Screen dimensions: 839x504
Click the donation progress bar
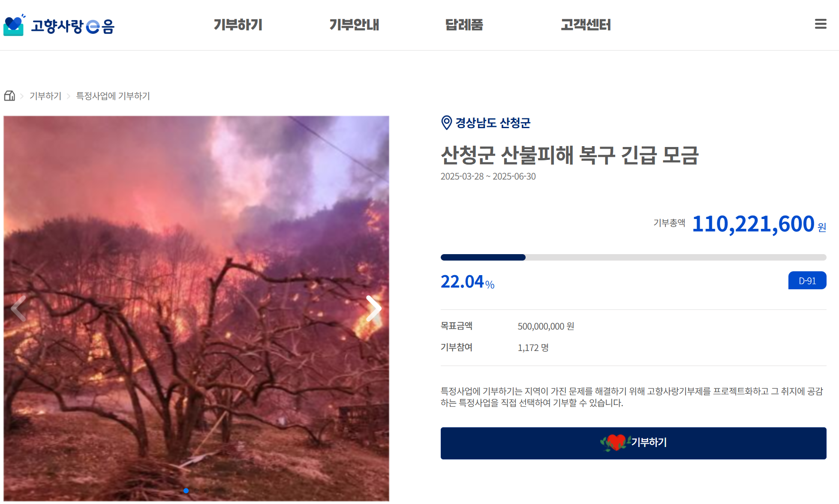633,257
